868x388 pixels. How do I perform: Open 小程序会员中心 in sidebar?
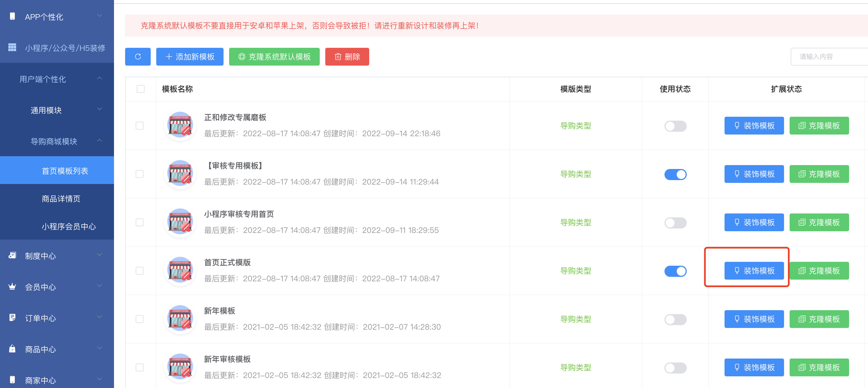57,226
